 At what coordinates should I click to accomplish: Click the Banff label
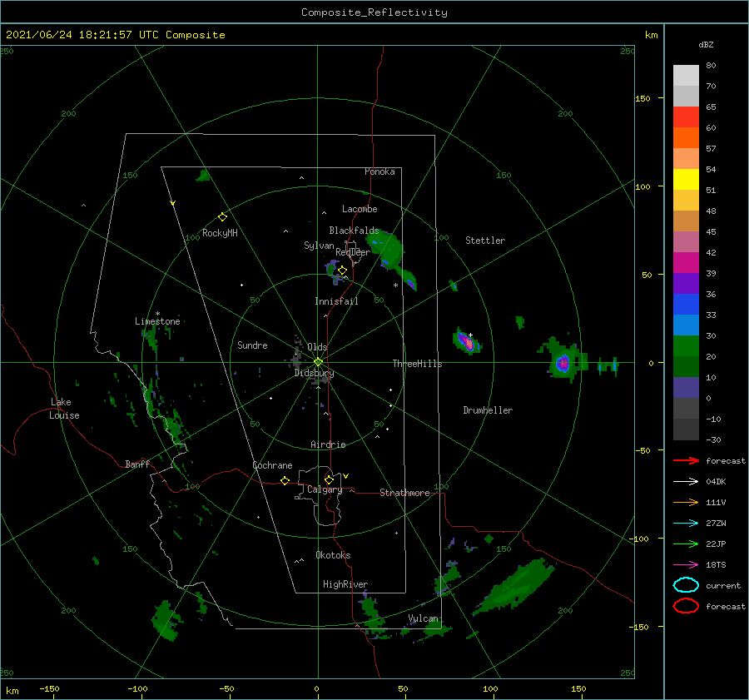[137, 464]
